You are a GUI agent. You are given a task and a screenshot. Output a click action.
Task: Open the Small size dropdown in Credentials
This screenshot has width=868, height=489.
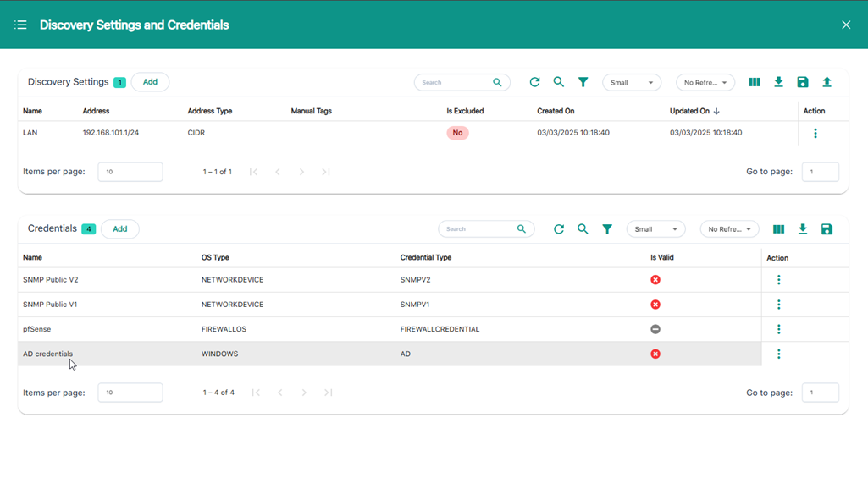click(x=655, y=229)
